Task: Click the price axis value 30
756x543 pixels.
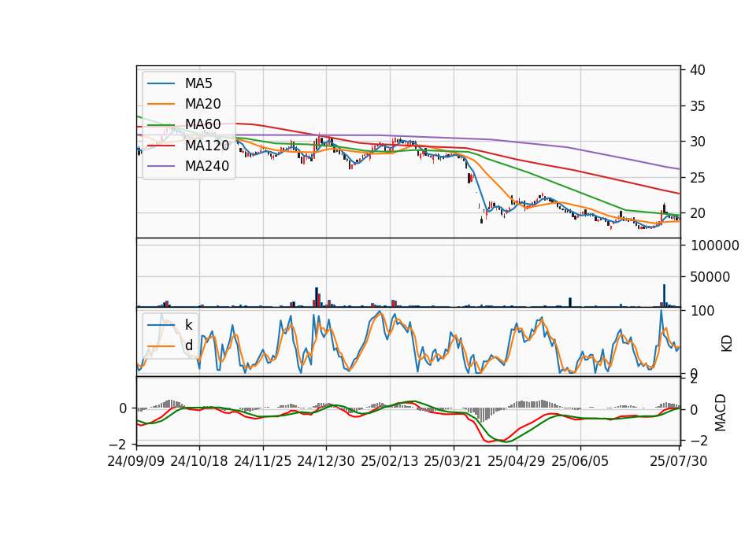Action: [697, 142]
